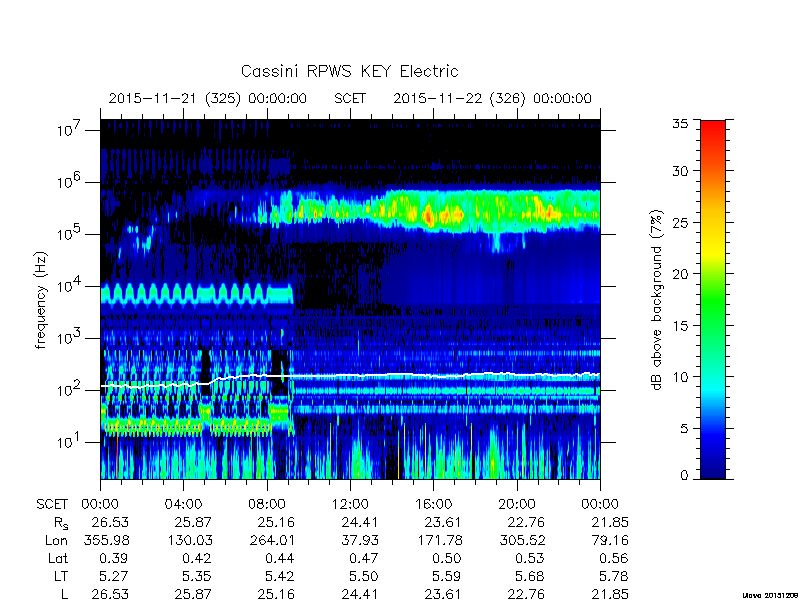Click the L row value 26.53
800x600 pixels.
(110, 594)
